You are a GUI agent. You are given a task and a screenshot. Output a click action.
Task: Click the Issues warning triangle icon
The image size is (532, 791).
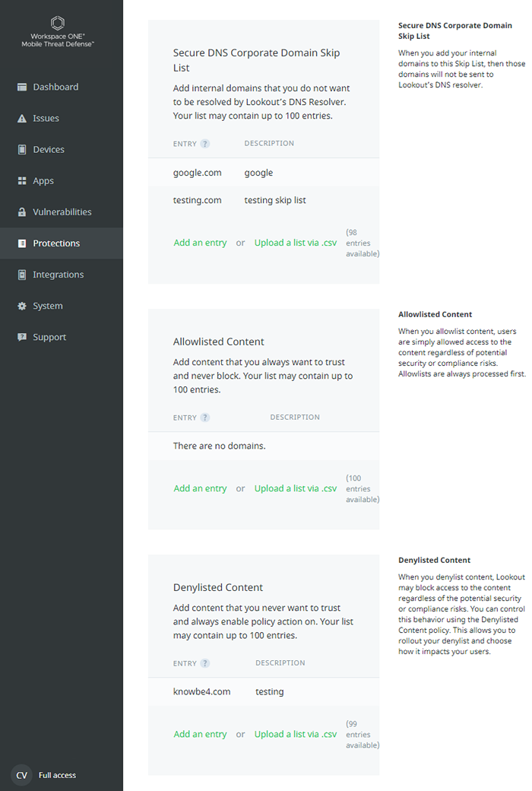pos(22,118)
